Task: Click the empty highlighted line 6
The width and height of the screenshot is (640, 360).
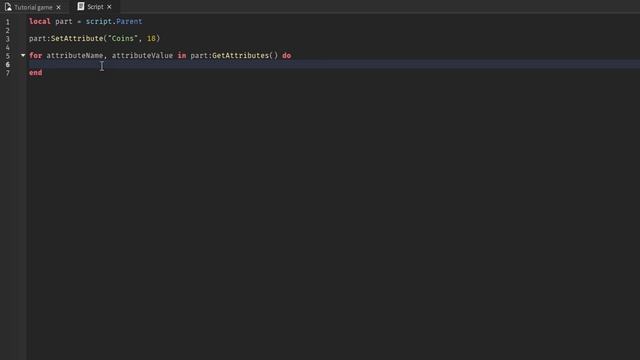Action: [333, 64]
